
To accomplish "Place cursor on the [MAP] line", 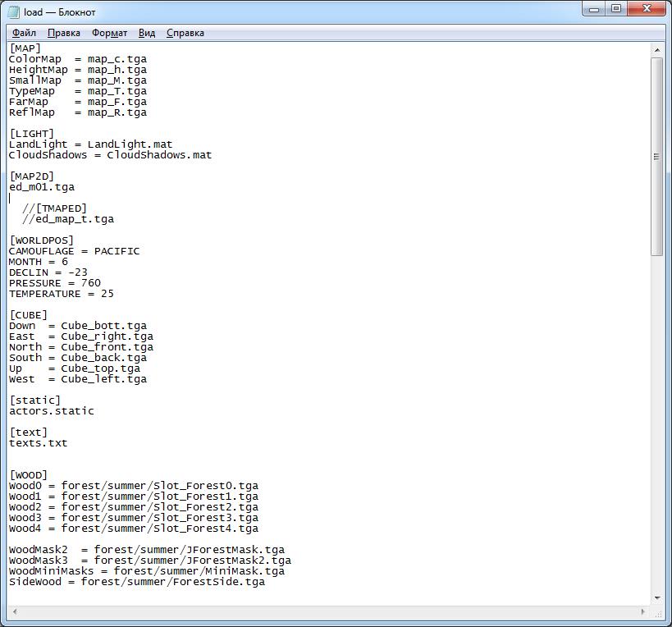I will 25,48.
